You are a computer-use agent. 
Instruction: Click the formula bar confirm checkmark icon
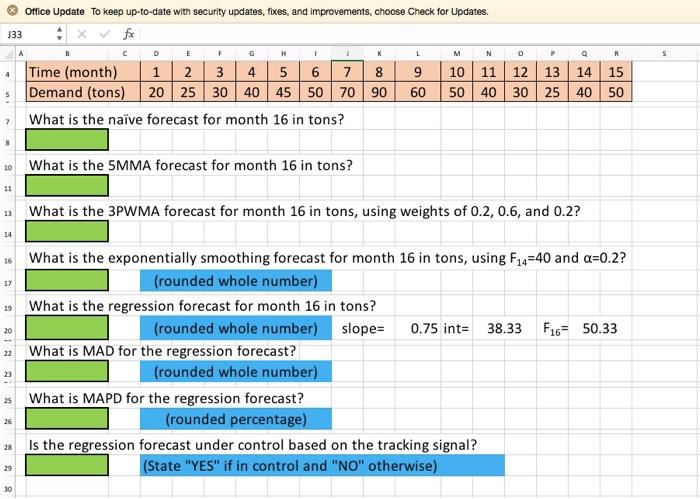point(104,34)
